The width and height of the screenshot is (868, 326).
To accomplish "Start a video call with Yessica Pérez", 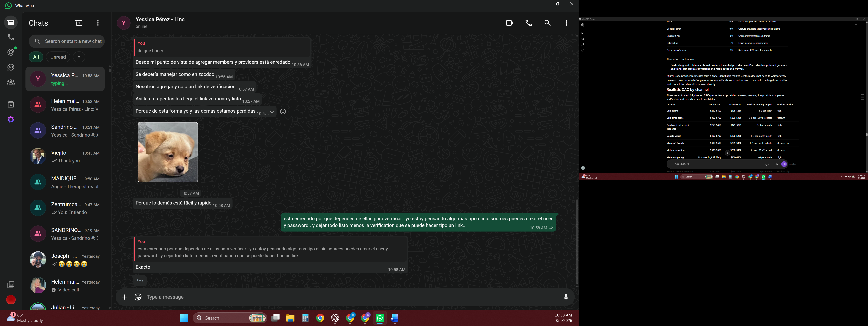I will 509,23.
